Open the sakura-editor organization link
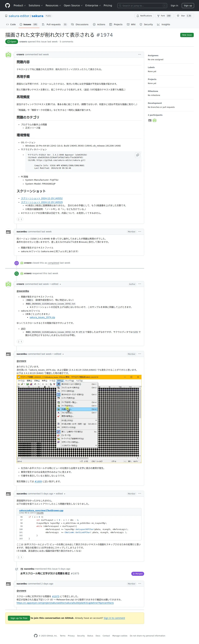This screenshot has height=644, width=199. click(19, 16)
